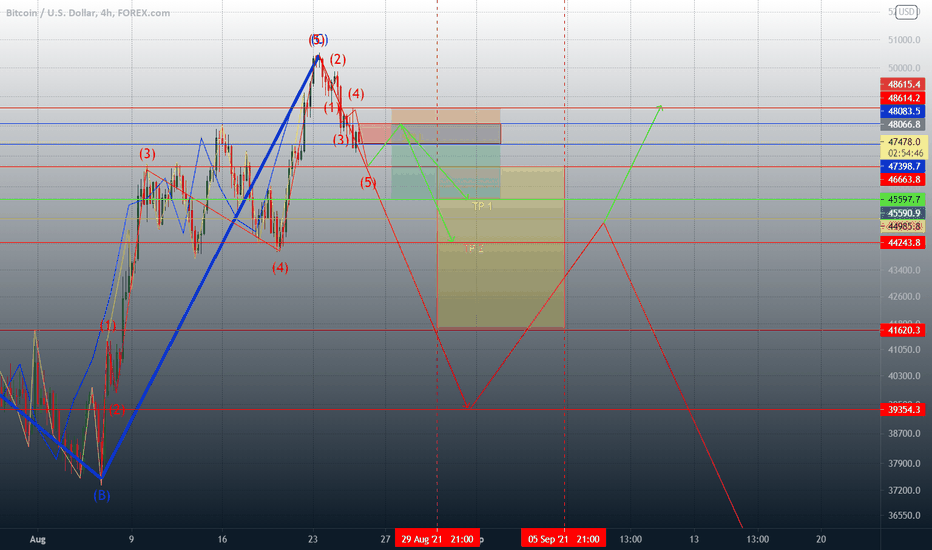
Task: Click the USD currency button
Action: click(906, 12)
